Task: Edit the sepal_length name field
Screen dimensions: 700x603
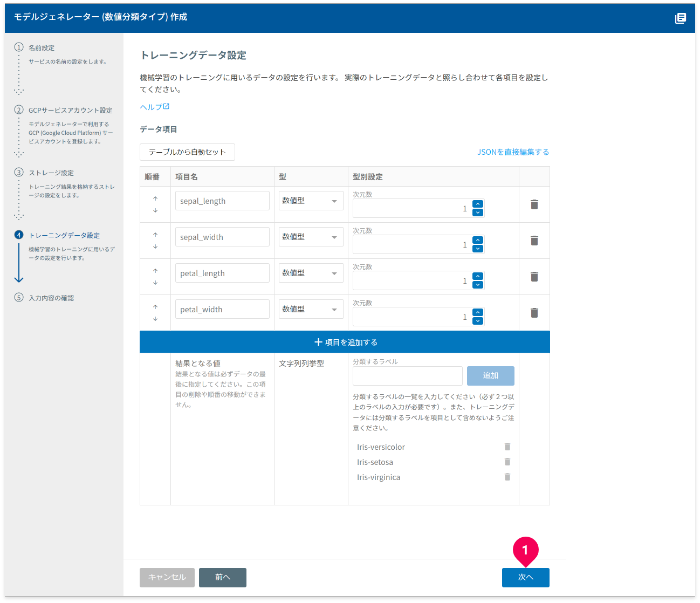Action: [x=222, y=201]
